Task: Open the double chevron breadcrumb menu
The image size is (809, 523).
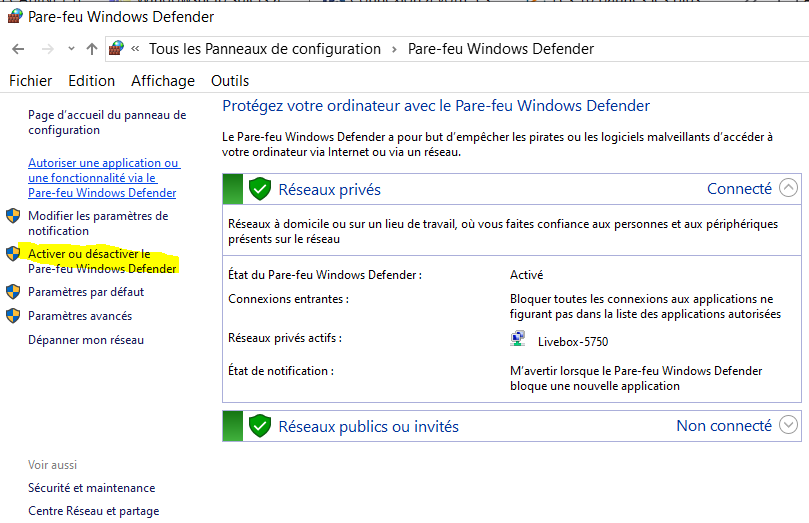Action: pos(136,49)
